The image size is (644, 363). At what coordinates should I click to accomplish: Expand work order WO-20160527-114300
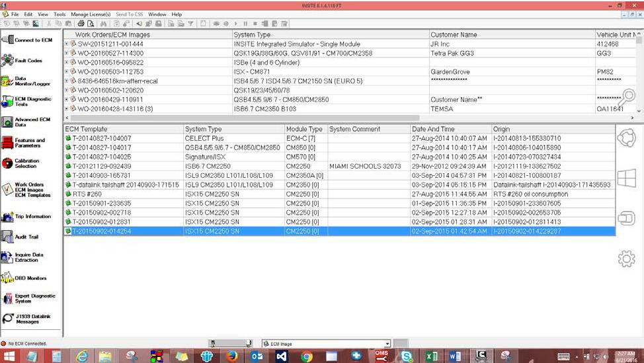click(x=66, y=53)
